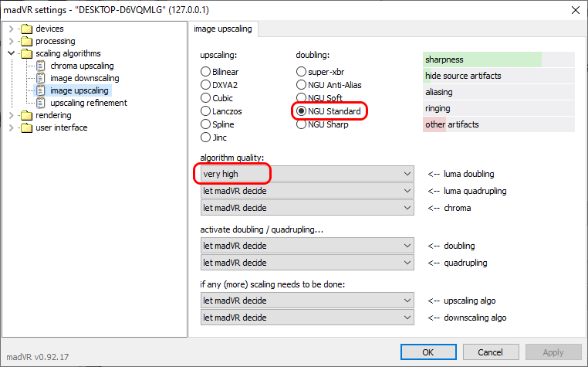Screen dimensions: 588x367
Task: Select the Jinc upscaling option
Action: pyautogui.click(x=205, y=138)
